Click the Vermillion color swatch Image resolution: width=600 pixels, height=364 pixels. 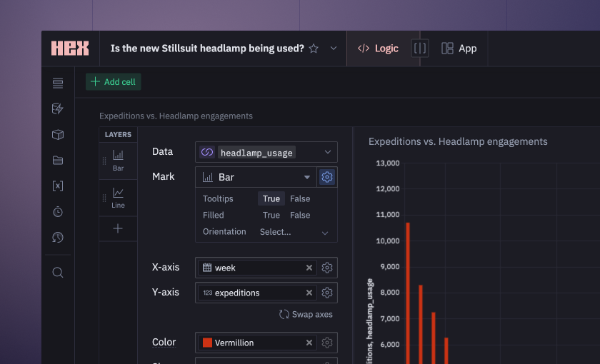point(207,343)
